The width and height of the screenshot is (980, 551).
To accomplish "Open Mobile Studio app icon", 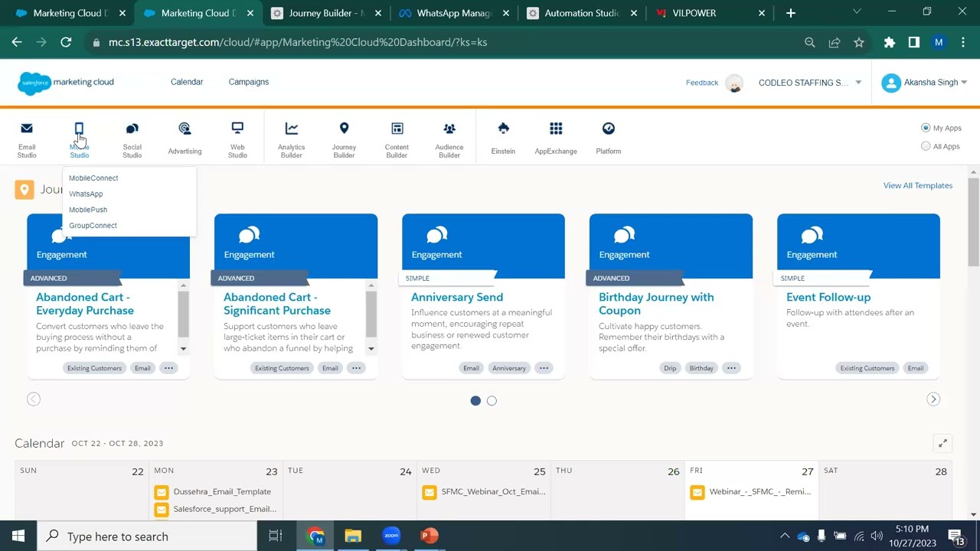I will pyautogui.click(x=79, y=139).
